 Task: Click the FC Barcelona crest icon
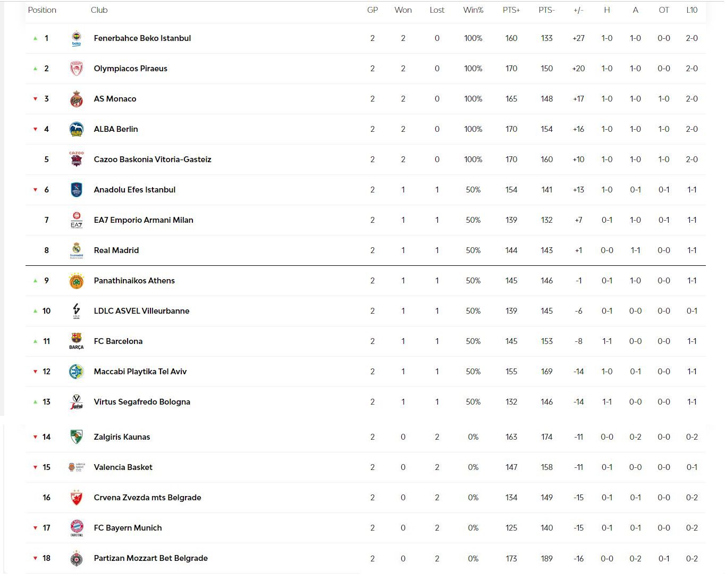[77, 341]
